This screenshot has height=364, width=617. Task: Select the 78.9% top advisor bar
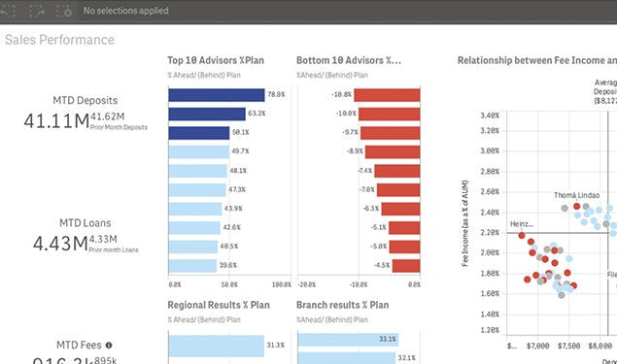coord(217,95)
